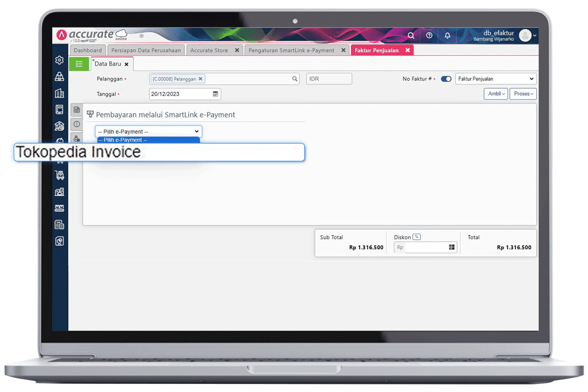Switch to Persiapan Data Perusahaan tab
This screenshot has width=588, height=392.
[146, 50]
